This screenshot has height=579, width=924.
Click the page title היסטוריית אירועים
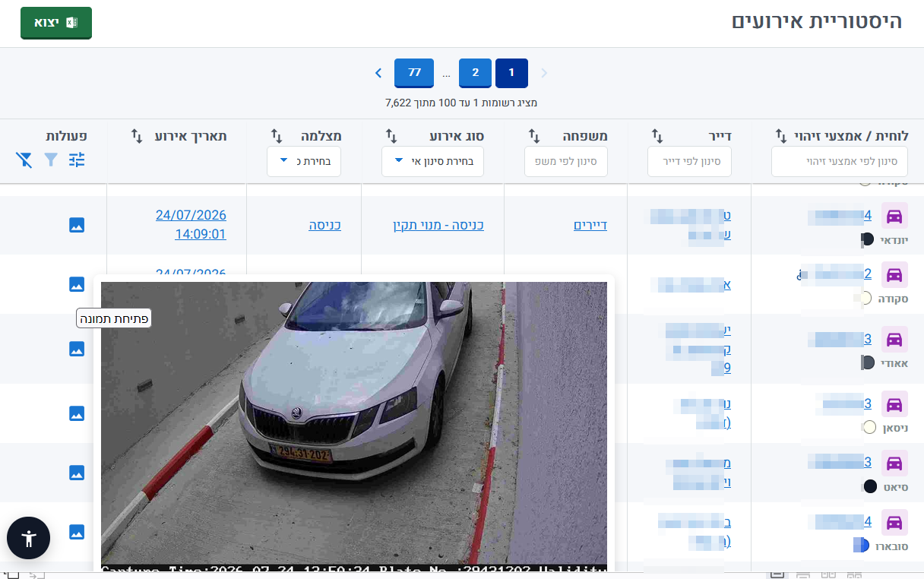(x=817, y=21)
